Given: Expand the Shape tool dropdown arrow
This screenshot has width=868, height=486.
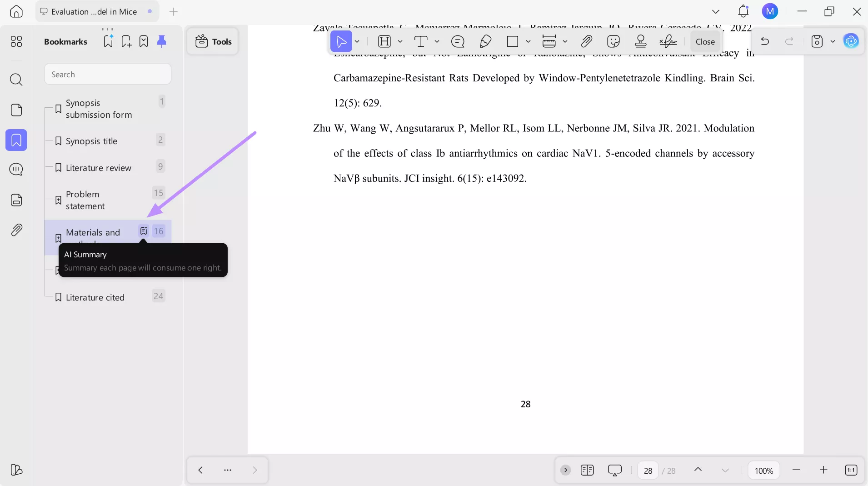Looking at the screenshot, I should tap(529, 41).
